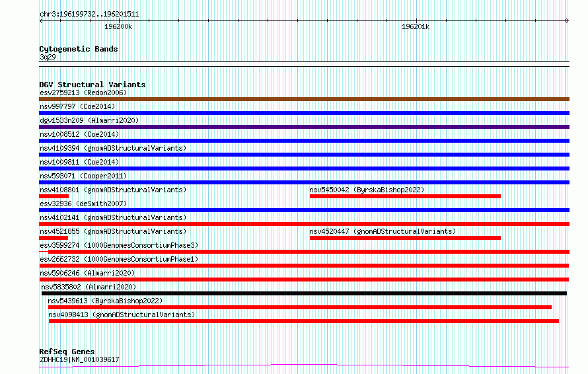The image size is (588, 374).
Task: Click the blue nsv4109394 variant bar
Action: pos(304,155)
